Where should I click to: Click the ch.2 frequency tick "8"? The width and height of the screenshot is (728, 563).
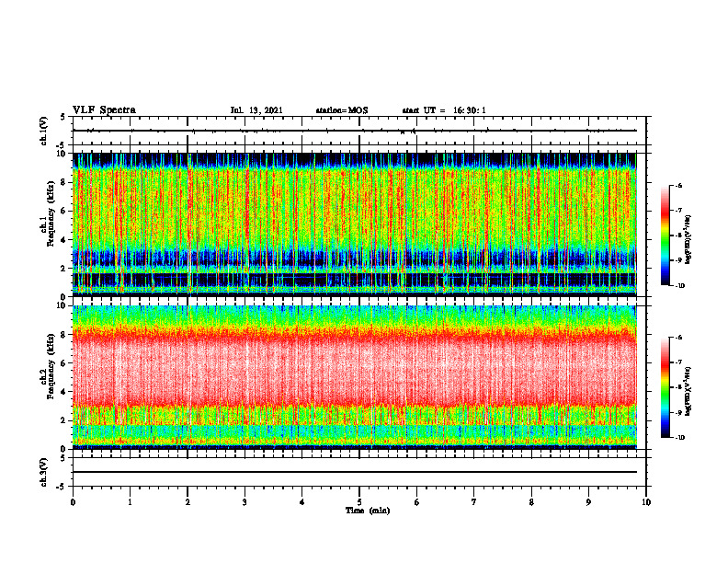[64, 335]
